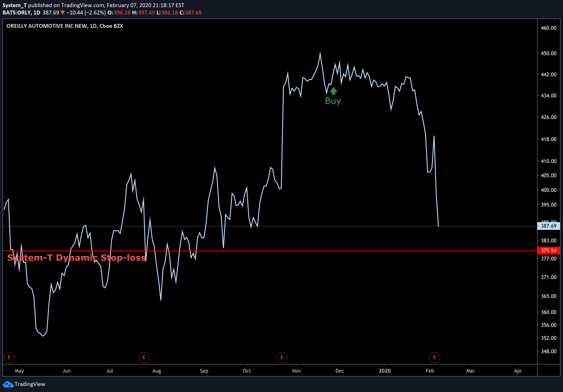Click the 460.00 price axis label
The width and height of the screenshot is (563, 392).
pyautogui.click(x=549, y=28)
